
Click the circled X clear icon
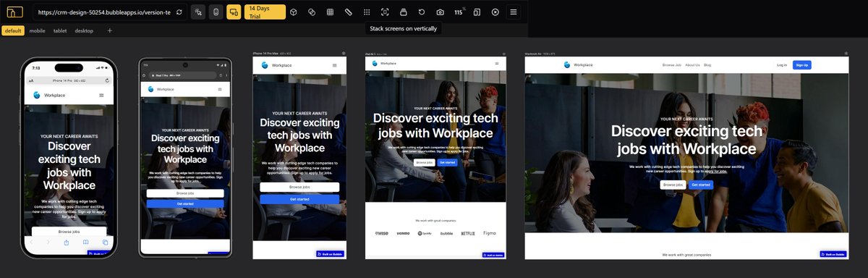point(495,12)
